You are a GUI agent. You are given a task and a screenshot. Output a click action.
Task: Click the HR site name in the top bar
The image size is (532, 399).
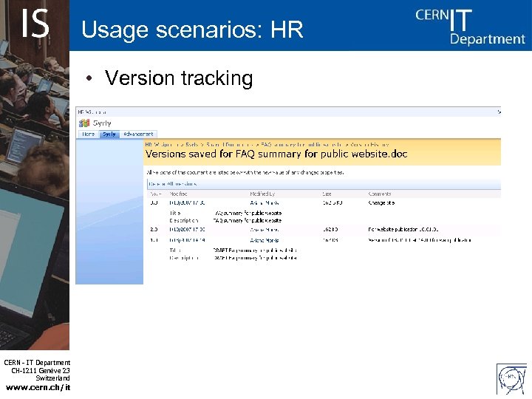click(x=92, y=112)
